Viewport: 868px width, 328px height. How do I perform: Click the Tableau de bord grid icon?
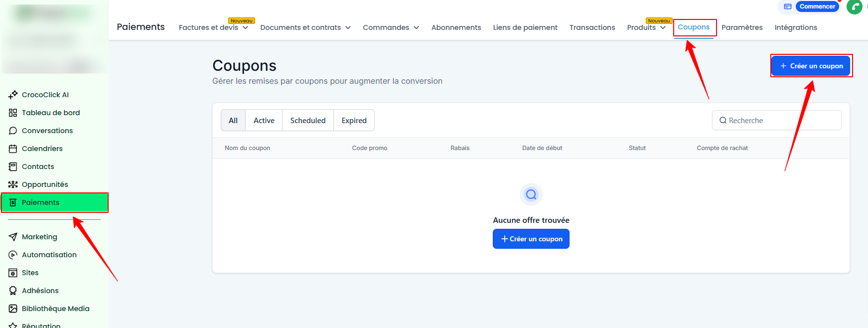tap(13, 113)
